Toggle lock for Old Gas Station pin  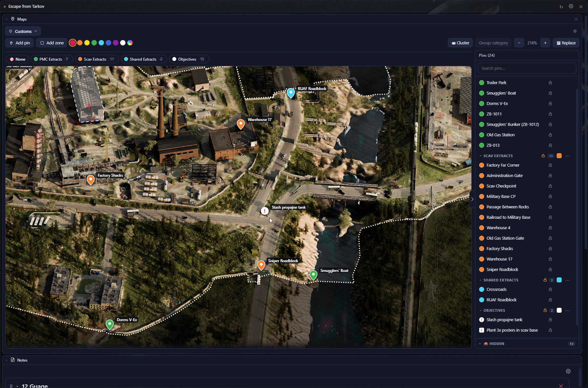coord(550,135)
